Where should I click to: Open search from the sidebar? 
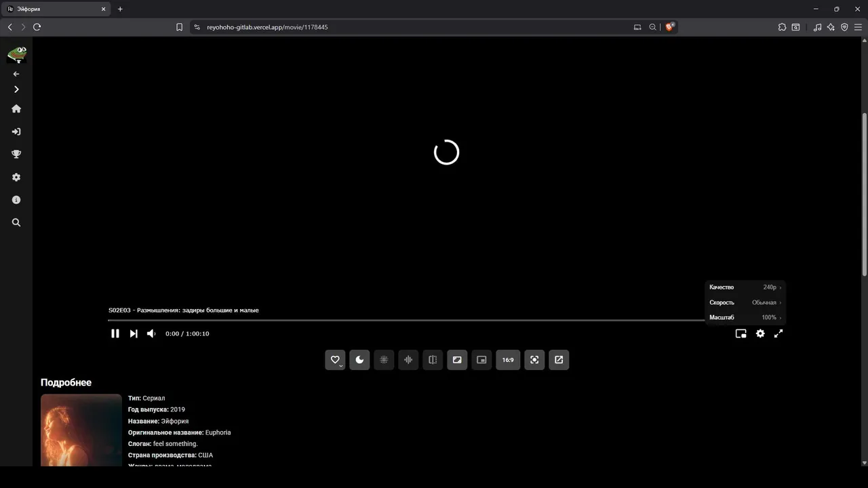pyautogui.click(x=16, y=222)
